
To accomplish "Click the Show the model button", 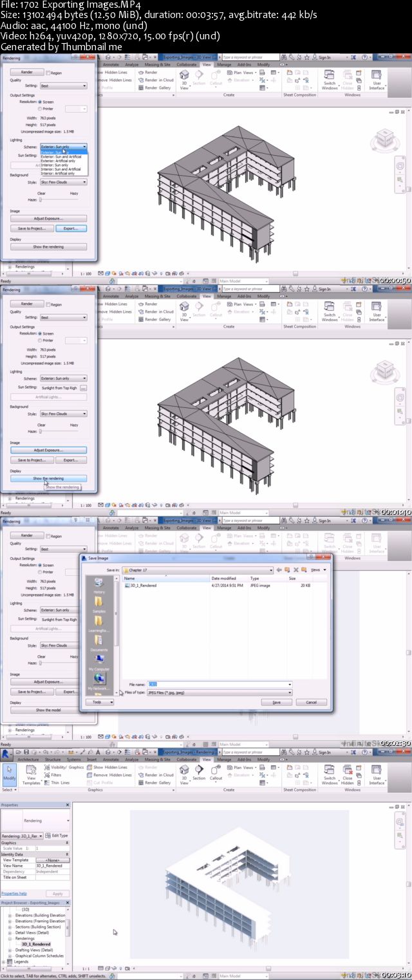I will 48,710.
